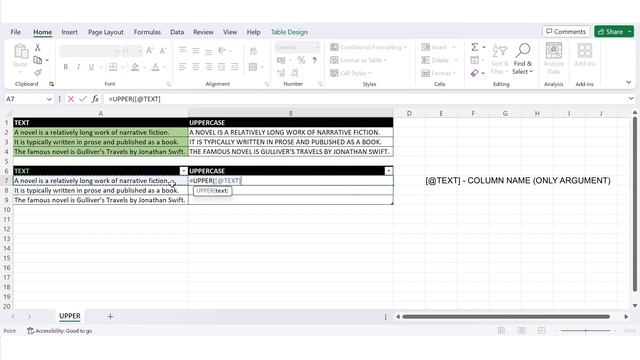This screenshot has height=360, width=640.
Task: Add a new sheet with plus button
Action: pos(110,316)
